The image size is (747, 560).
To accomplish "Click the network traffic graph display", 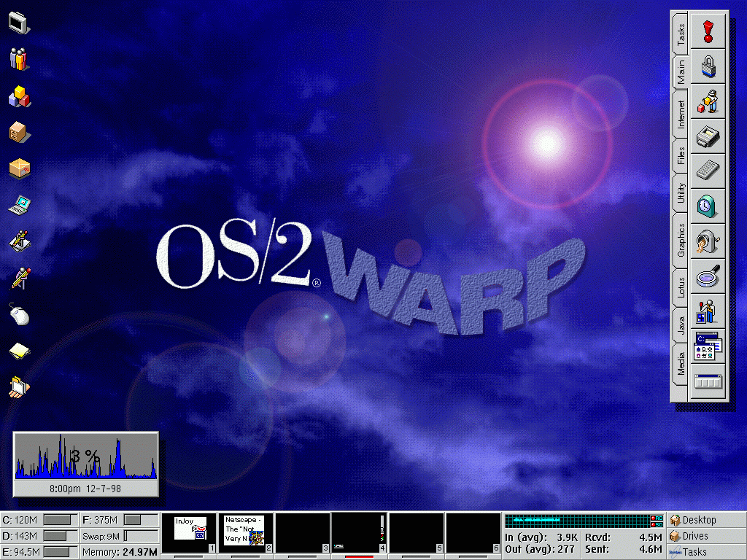I will pyautogui.click(x=584, y=521).
